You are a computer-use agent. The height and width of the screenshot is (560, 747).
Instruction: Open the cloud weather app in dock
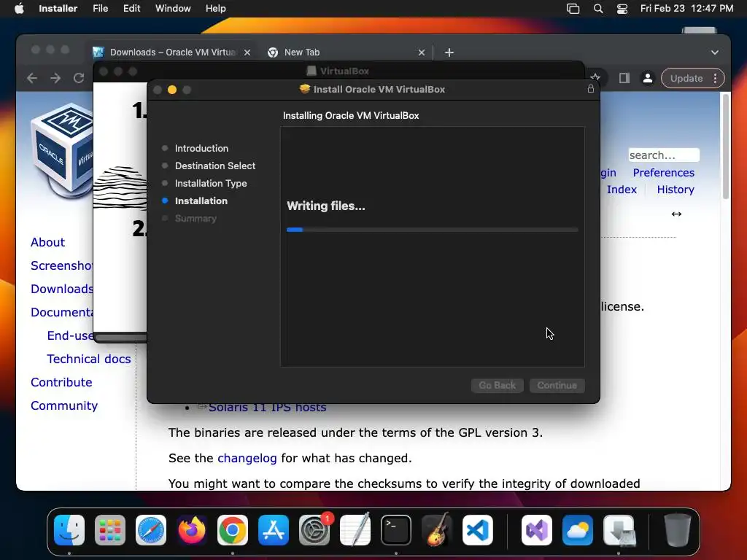click(578, 530)
